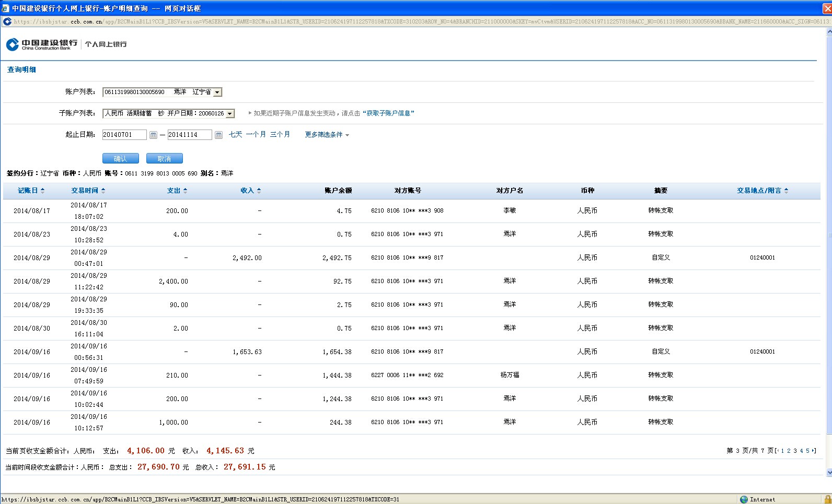The height and width of the screenshot is (504, 832).
Task: Click the next page arrow in pagination
Action: (x=813, y=451)
